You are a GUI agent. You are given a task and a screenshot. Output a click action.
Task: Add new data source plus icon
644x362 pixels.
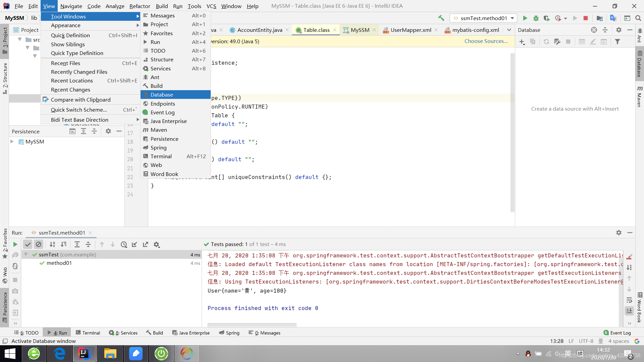pos(522,42)
